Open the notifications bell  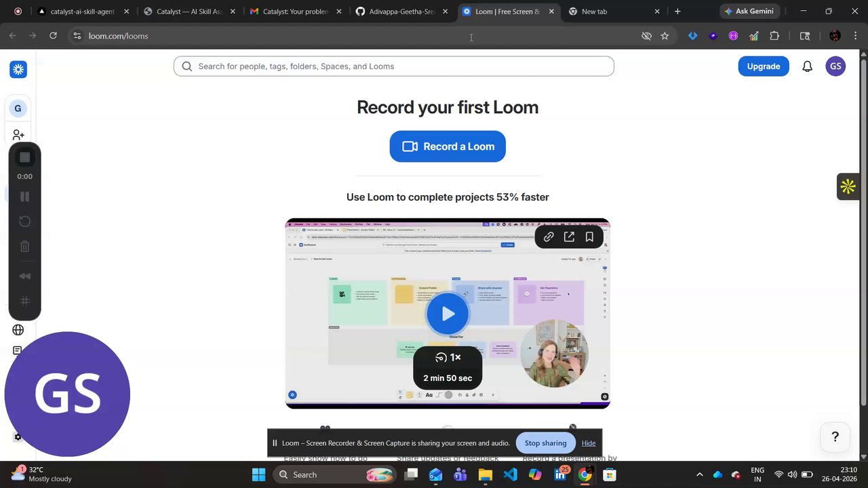[x=807, y=66]
